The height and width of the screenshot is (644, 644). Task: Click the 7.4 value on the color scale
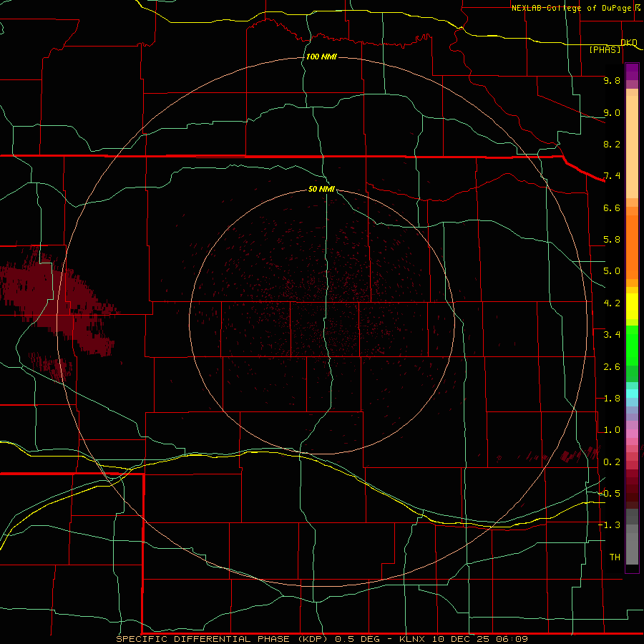[x=612, y=176]
